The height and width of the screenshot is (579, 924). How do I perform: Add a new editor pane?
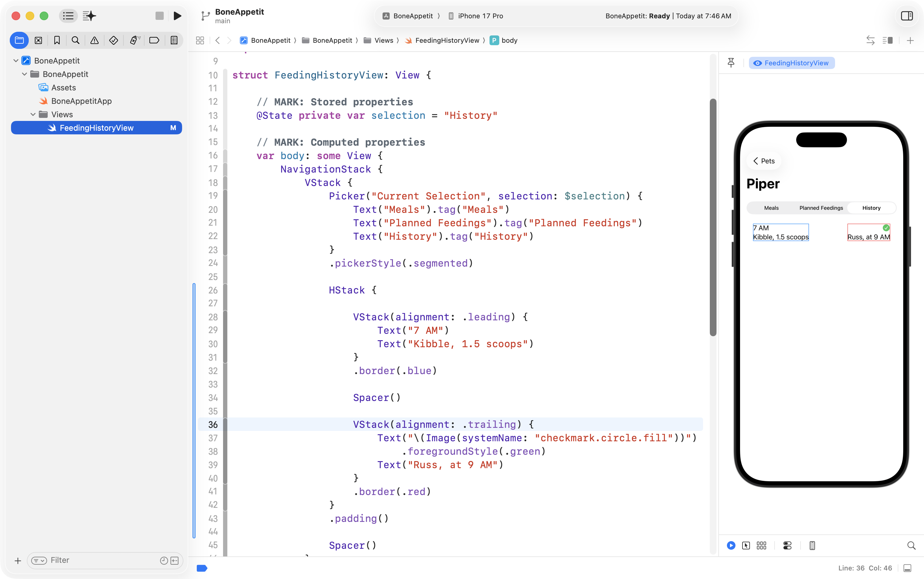[910, 40]
